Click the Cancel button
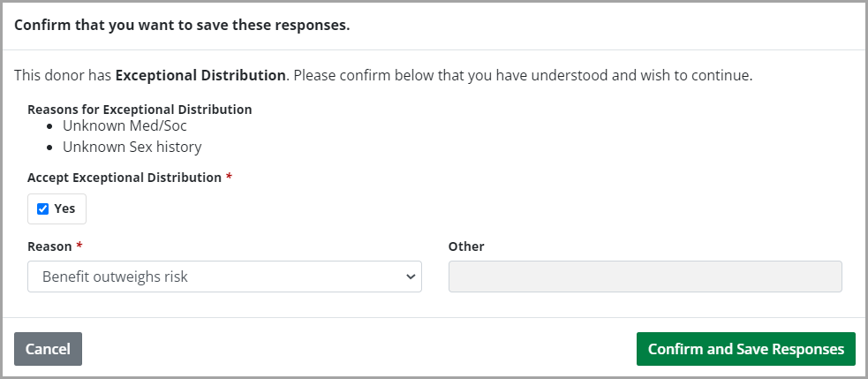The width and height of the screenshot is (868, 379). pos(48,349)
